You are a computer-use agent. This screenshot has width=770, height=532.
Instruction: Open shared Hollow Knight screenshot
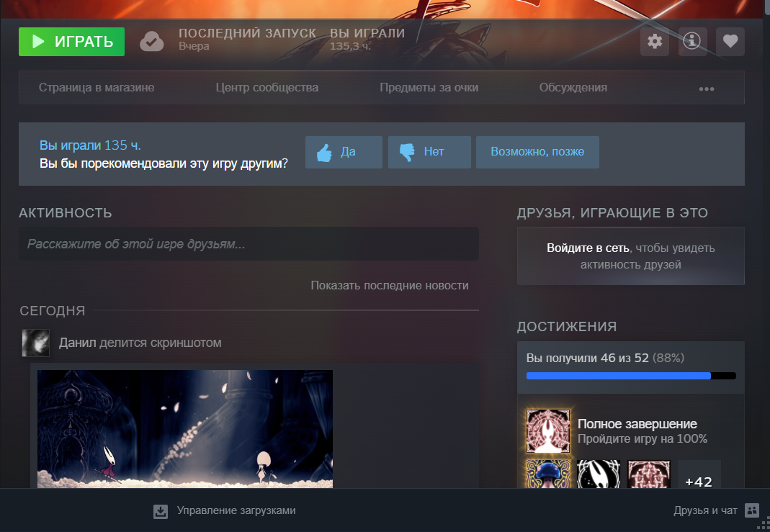click(x=185, y=429)
